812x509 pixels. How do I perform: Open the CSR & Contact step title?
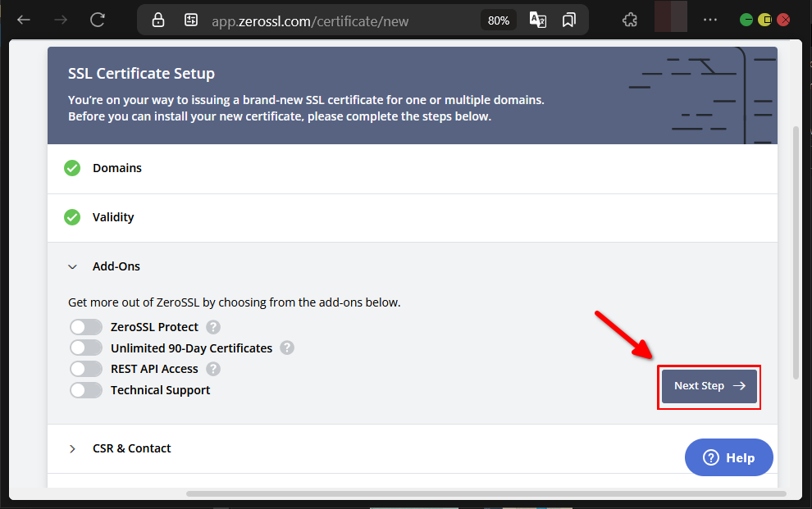131,448
